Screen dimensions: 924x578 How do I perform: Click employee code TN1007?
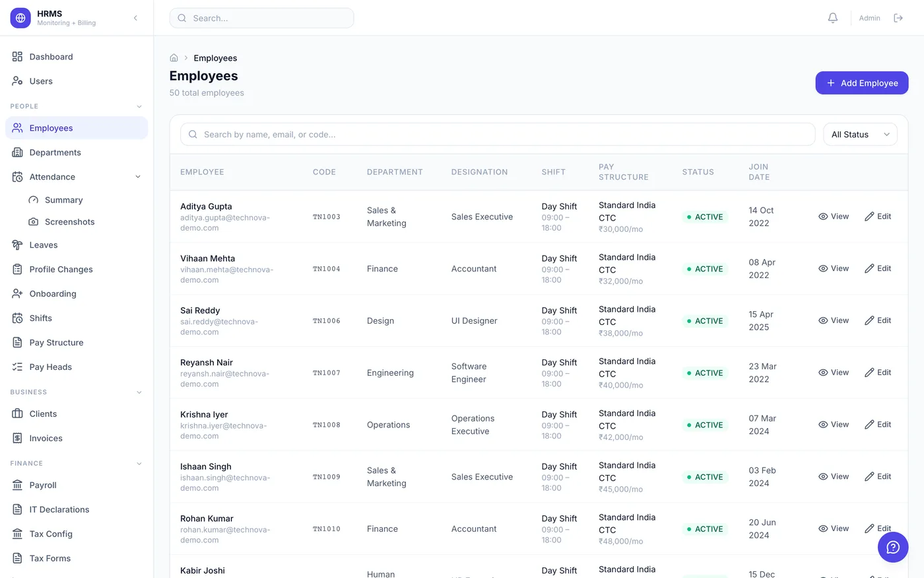tap(327, 373)
